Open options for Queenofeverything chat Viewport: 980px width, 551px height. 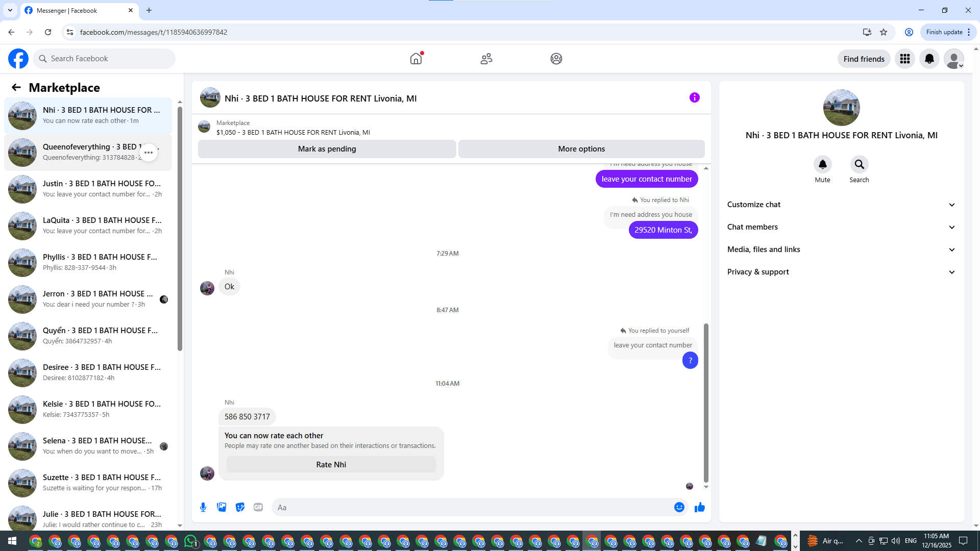(x=149, y=153)
